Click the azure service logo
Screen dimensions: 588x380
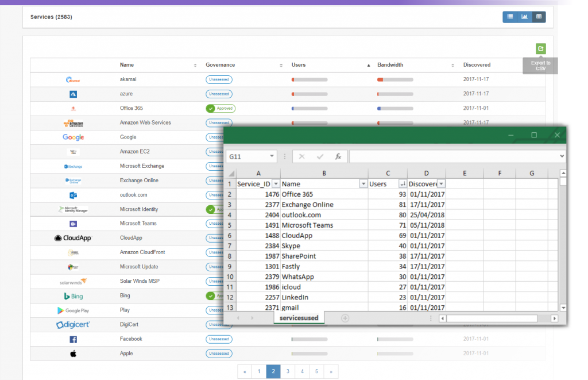coord(73,94)
